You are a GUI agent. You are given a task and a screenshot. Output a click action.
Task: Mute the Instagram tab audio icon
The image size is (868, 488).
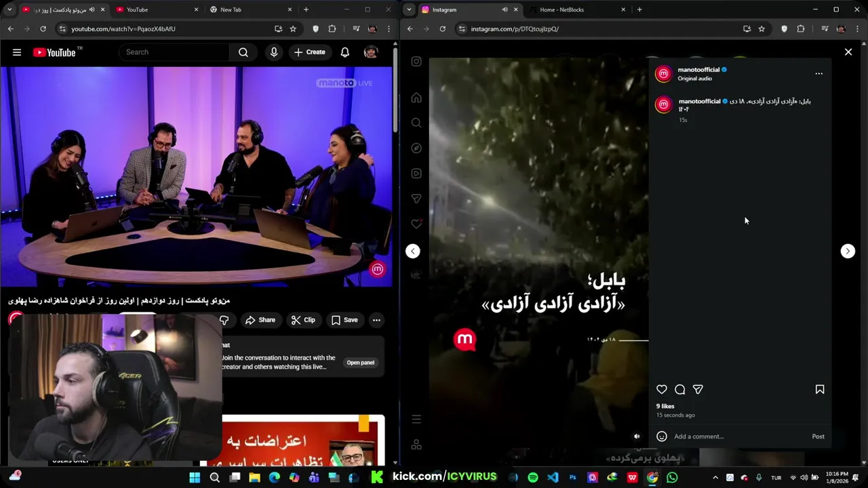[x=505, y=9]
